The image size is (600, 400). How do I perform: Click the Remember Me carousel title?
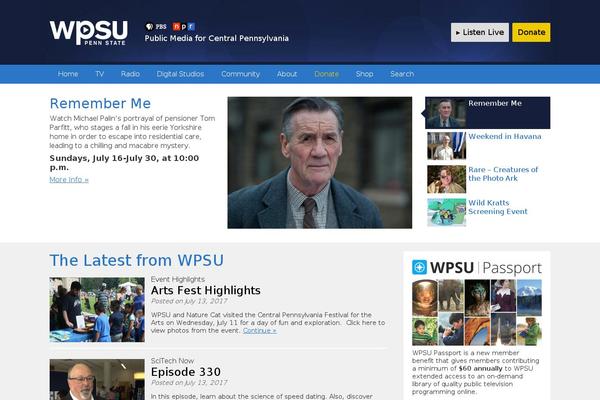point(495,103)
